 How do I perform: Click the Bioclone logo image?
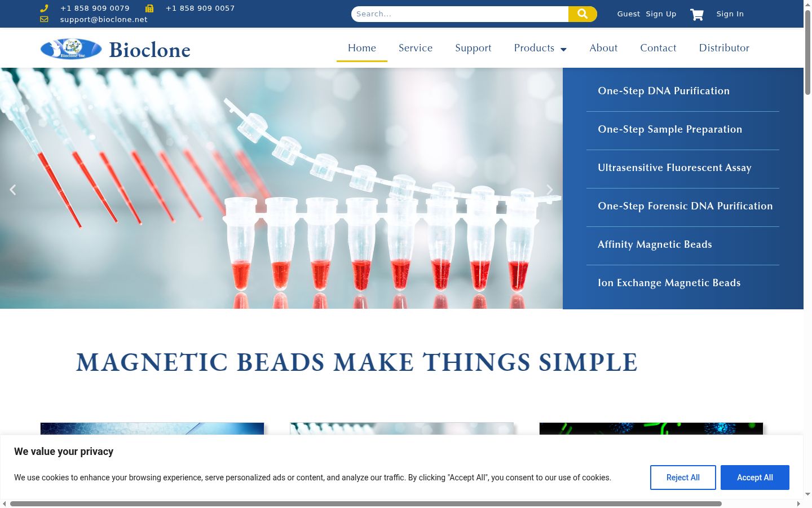[x=71, y=49]
